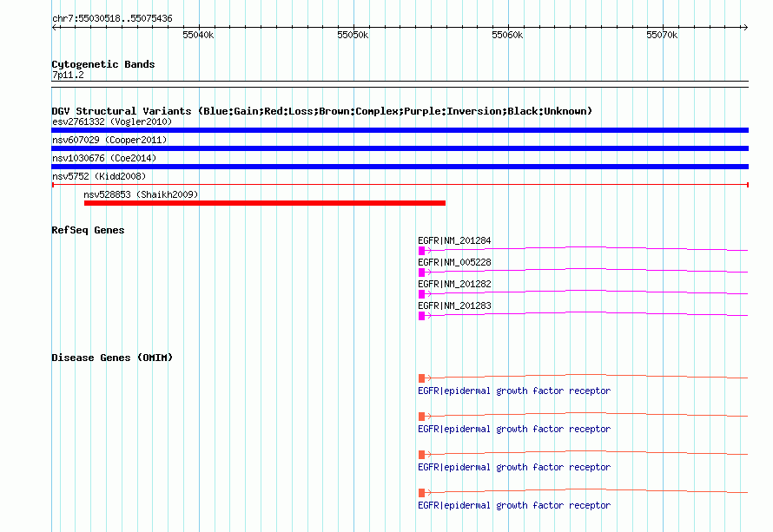Click the magenta exon box of NM_005228

[421, 273]
